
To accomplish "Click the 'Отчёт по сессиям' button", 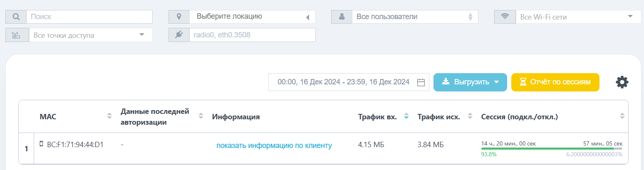I will pyautogui.click(x=555, y=82).
